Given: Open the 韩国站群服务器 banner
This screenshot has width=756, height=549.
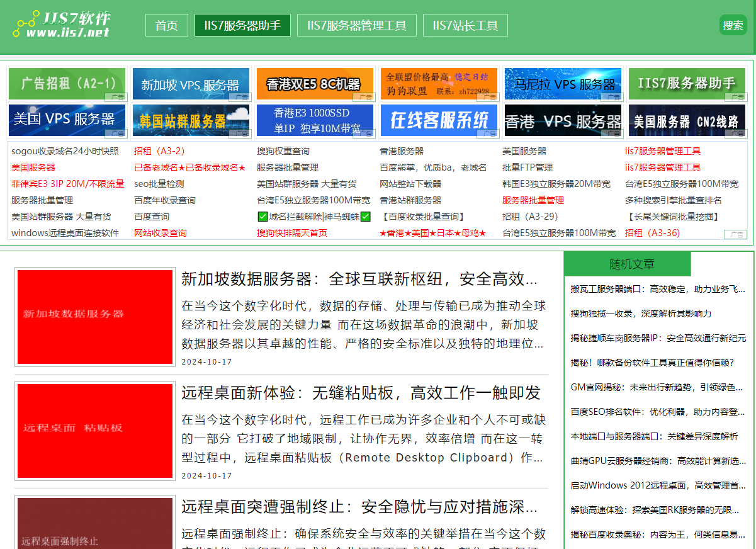Looking at the screenshot, I should pos(191,120).
